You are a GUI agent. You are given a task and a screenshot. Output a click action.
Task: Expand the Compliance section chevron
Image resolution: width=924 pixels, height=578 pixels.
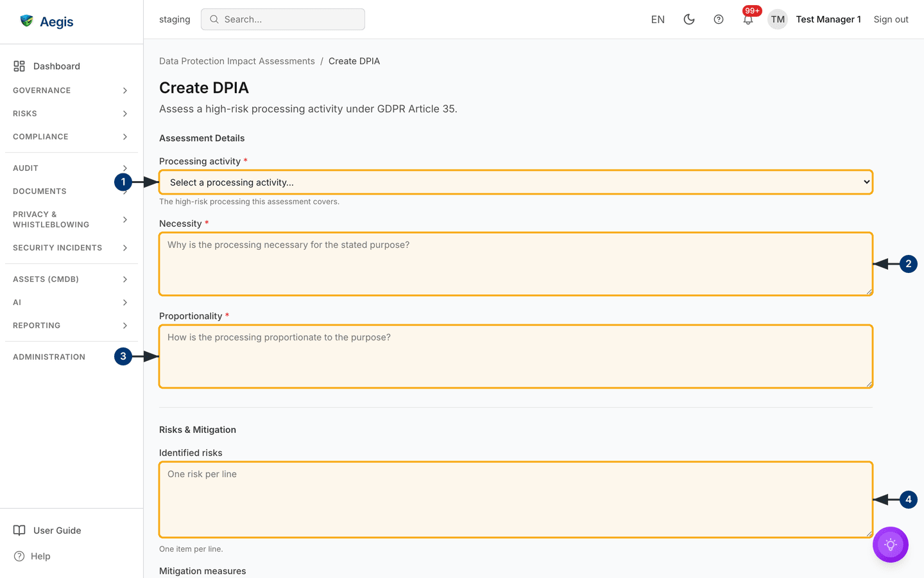[x=125, y=137]
